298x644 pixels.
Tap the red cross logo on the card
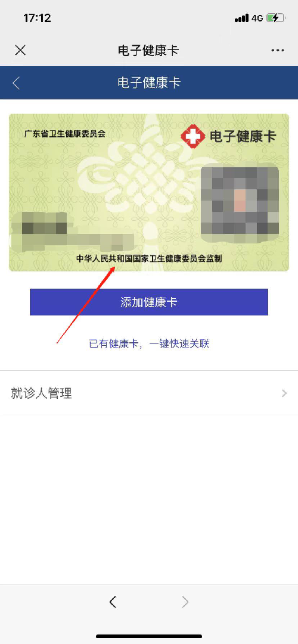click(x=193, y=137)
